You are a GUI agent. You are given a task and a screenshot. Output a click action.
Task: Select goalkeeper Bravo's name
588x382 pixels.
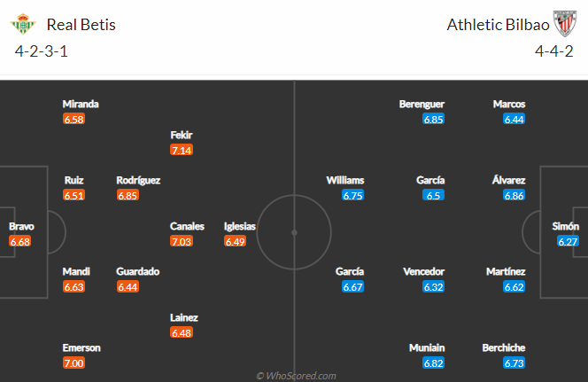pos(21,226)
